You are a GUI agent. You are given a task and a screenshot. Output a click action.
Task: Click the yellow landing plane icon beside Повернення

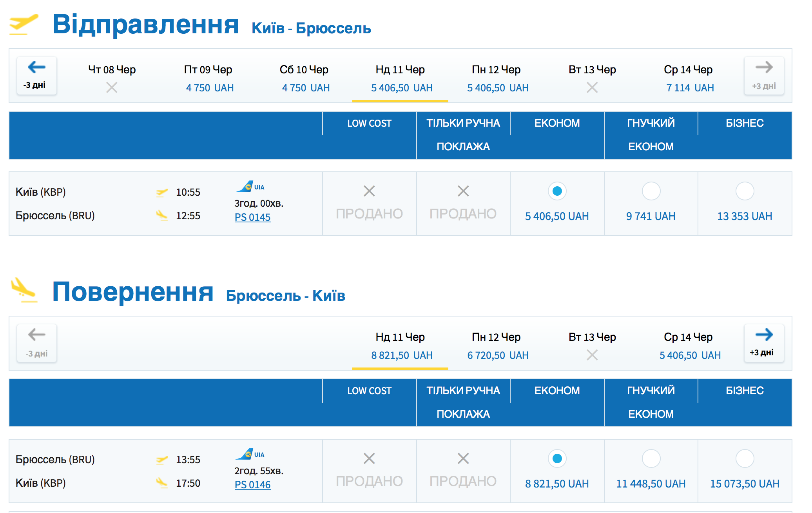(x=24, y=290)
